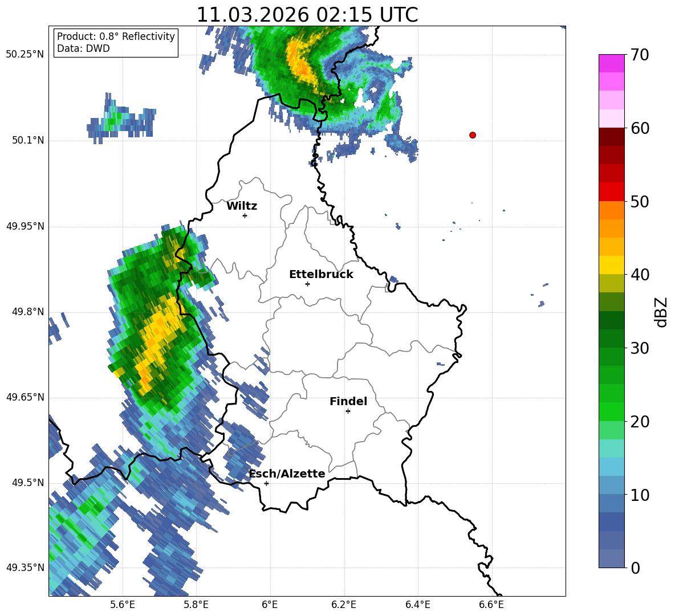Click the Findel station cross marker

tap(348, 411)
